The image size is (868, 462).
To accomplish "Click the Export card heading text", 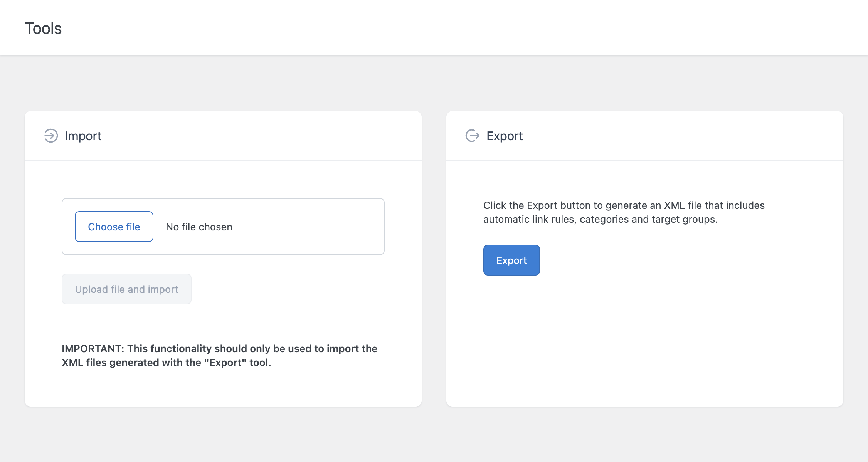I will (x=505, y=136).
